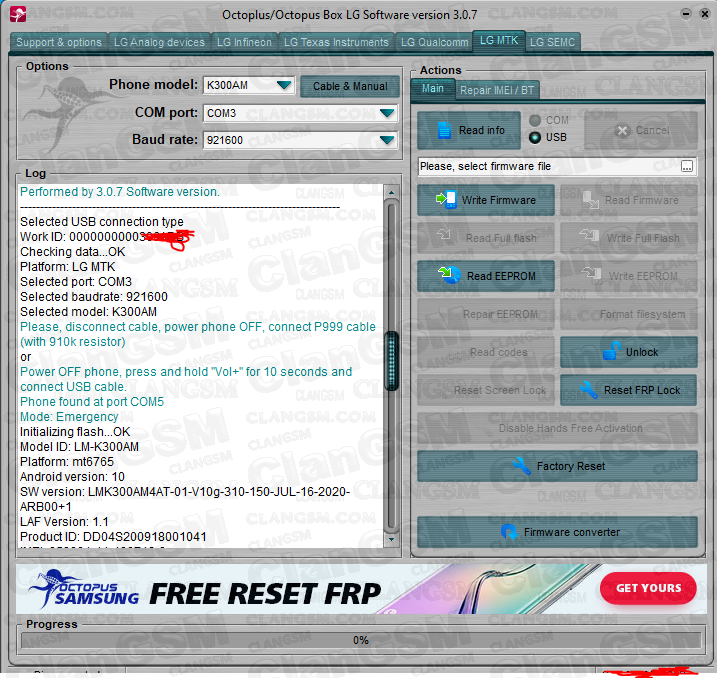Click the FREE RESET FRP banner
The height and width of the screenshot is (678, 717).
point(360,589)
